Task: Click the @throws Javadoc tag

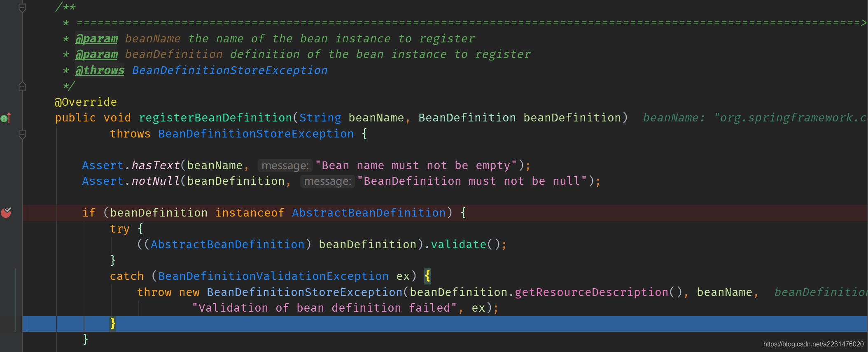Action: [100, 70]
